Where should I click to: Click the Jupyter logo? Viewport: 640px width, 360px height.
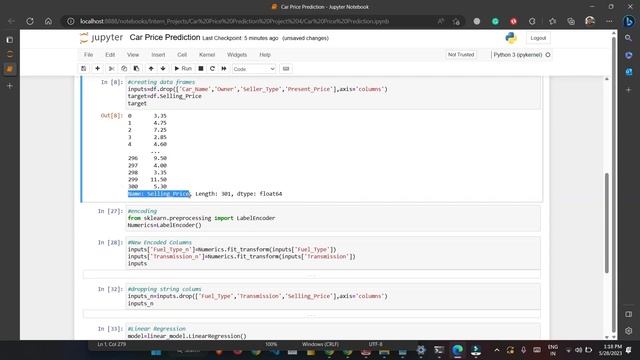102,38
